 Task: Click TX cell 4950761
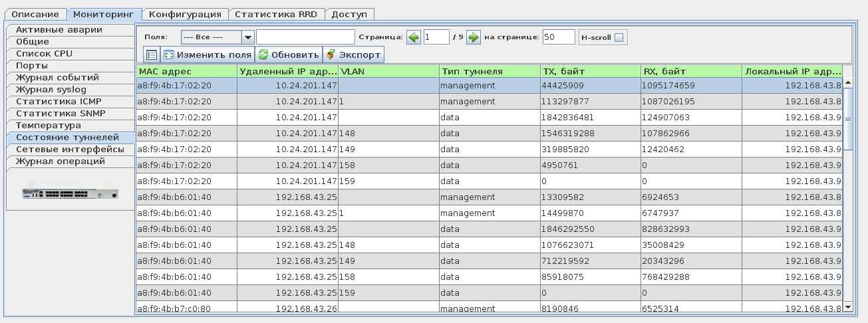tap(591, 165)
